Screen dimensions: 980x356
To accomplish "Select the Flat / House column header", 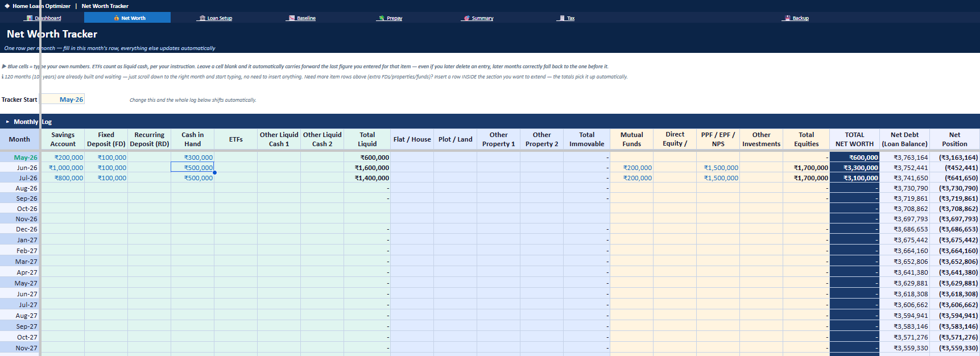I will (412, 139).
